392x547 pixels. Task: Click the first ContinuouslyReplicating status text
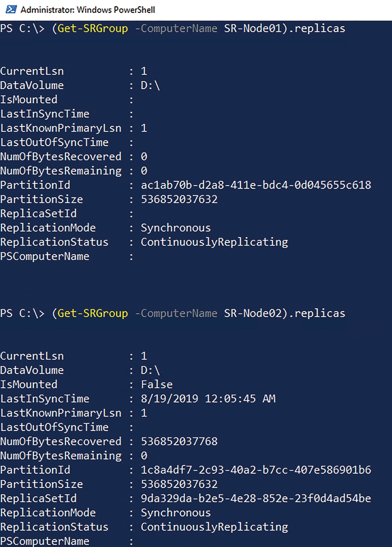pos(214,242)
